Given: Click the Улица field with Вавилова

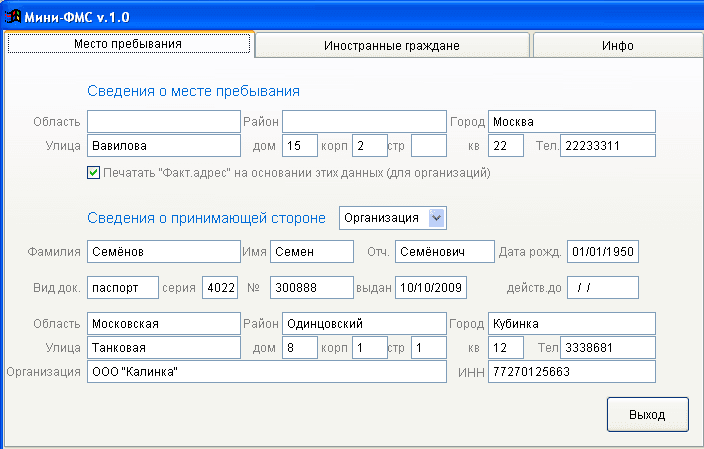Looking at the screenshot, I should tap(164, 145).
